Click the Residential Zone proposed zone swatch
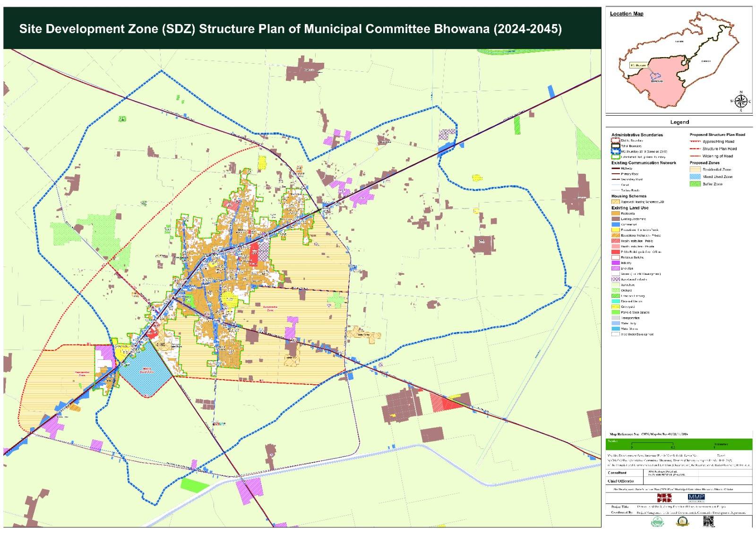This screenshot has width=756, height=534. [x=695, y=169]
